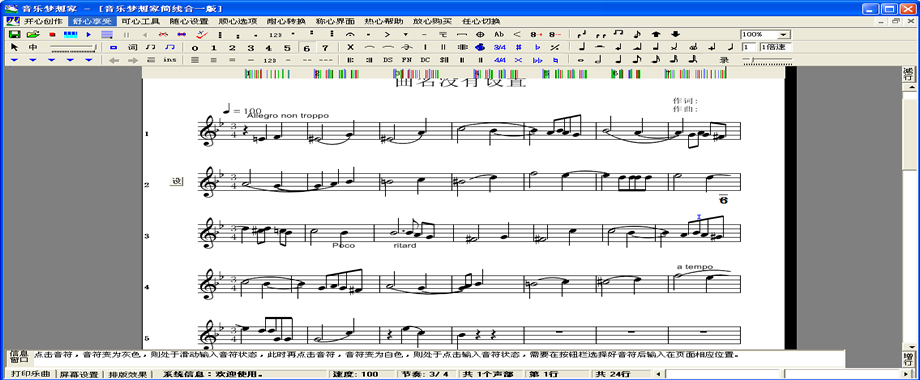Click the X delete icon in note toolbar
Image resolution: width=920 pixels, height=380 pixels.
[350, 47]
